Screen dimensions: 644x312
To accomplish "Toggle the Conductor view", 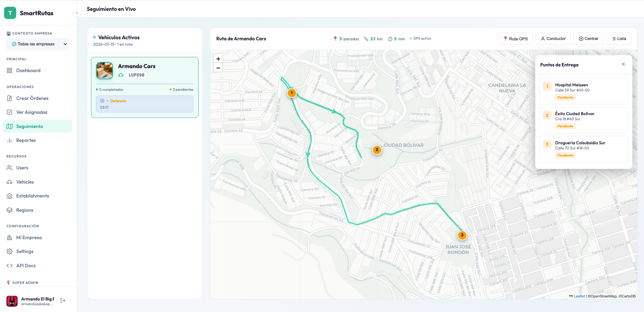I will coord(553,39).
